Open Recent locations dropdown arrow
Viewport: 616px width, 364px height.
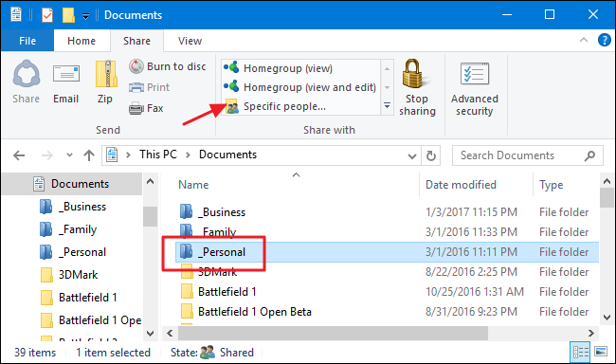click(x=69, y=155)
